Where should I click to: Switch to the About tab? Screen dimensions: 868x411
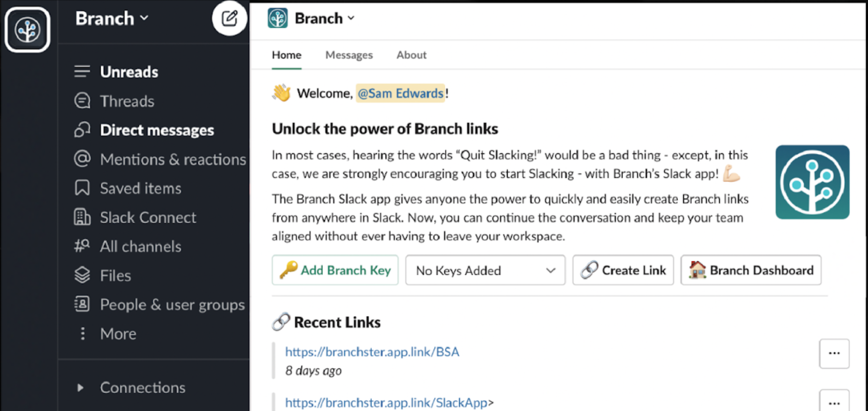coord(411,55)
